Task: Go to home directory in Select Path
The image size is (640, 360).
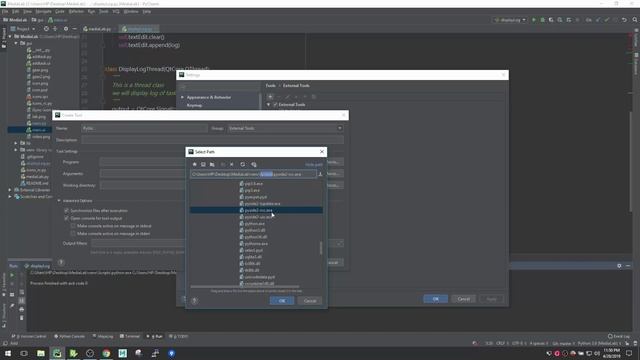Action: tap(195, 164)
